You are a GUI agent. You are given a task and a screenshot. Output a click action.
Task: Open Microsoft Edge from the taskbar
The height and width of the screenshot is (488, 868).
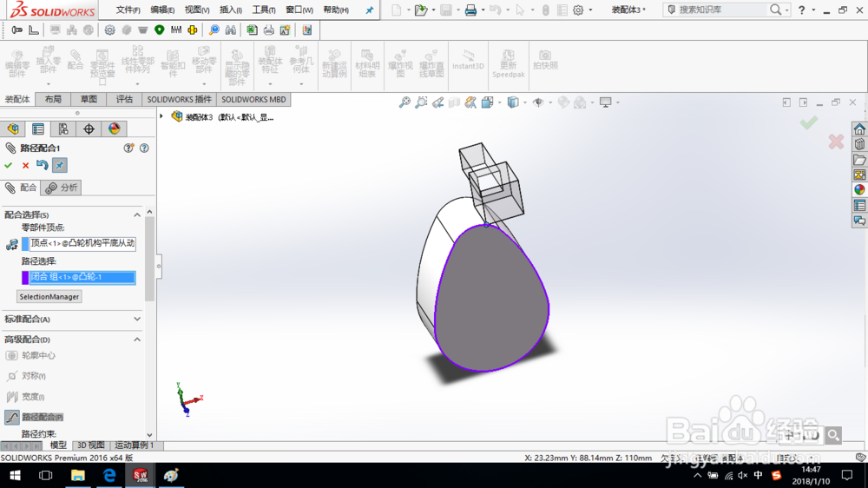click(109, 475)
